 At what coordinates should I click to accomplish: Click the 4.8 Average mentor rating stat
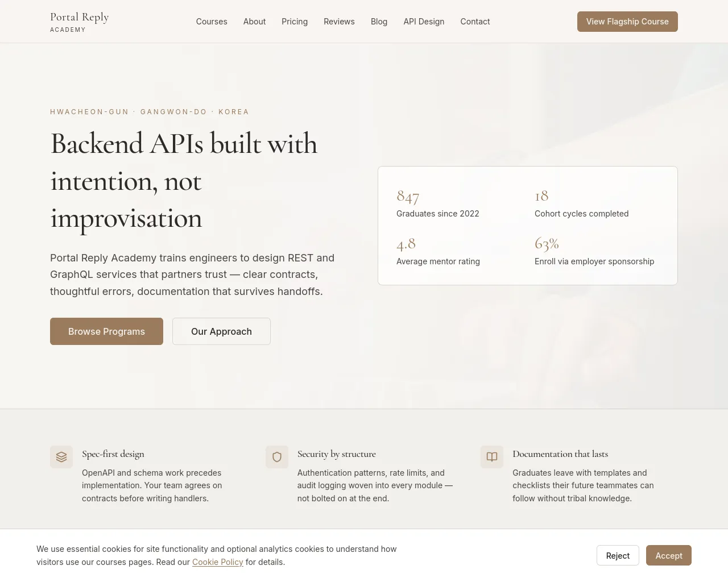coord(438,251)
